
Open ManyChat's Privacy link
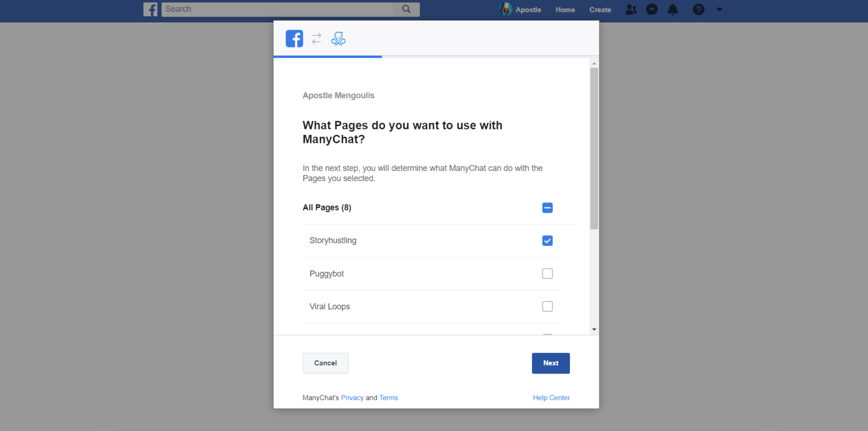(352, 398)
